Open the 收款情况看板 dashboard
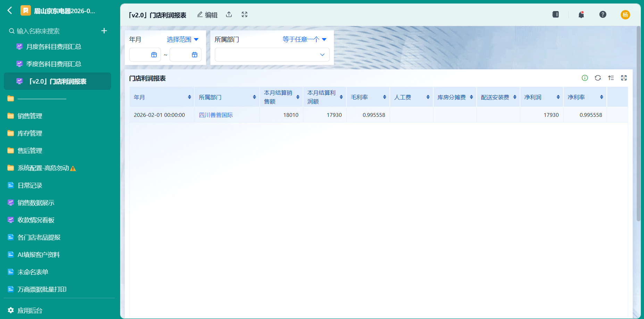The width and height of the screenshot is (644, 319). 57,220
